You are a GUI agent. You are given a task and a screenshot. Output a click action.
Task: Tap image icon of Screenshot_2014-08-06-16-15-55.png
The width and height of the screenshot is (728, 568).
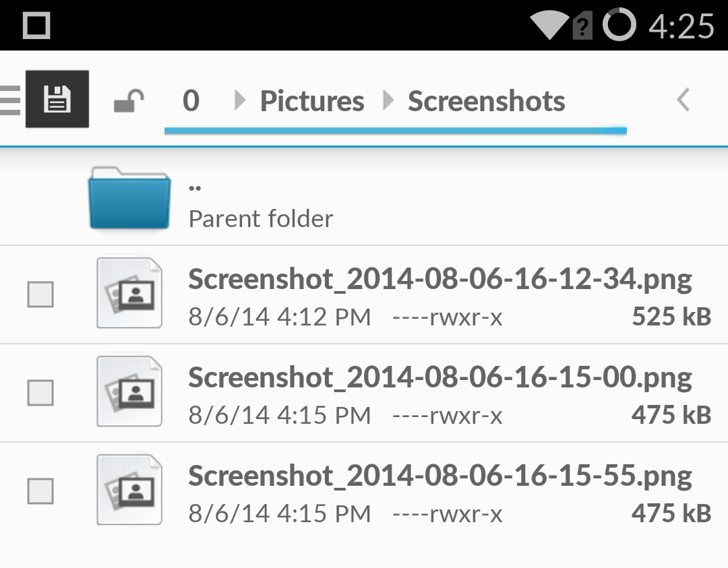pyautogui.click(x=129, y=490)
